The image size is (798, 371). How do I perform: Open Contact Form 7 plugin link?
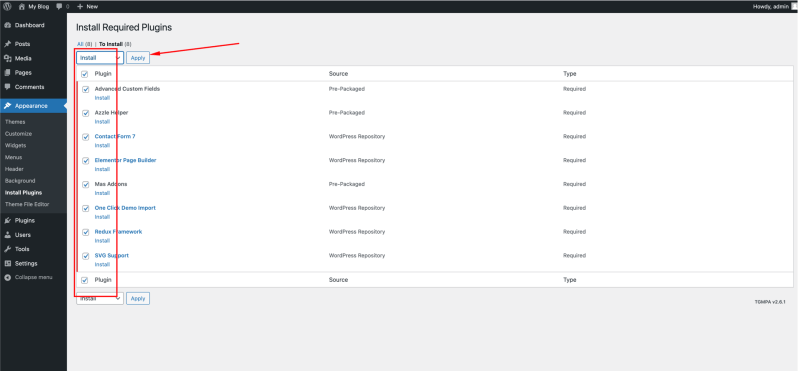115,136
